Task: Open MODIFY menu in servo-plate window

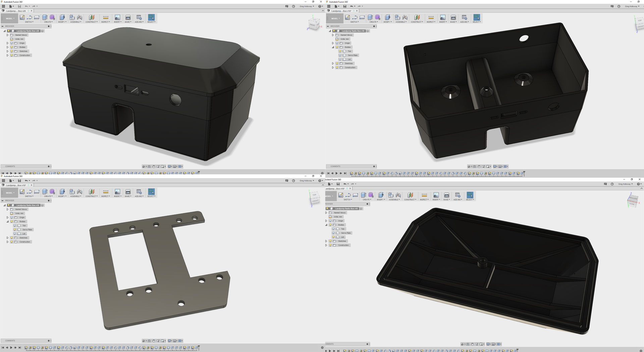Action: [x=62, y=196]
